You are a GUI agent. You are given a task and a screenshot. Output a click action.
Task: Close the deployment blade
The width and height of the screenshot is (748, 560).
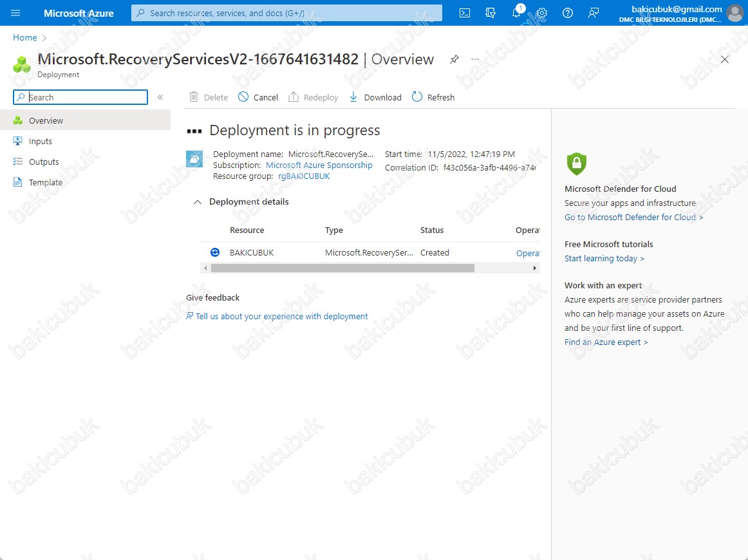click(x=725, y=59)
